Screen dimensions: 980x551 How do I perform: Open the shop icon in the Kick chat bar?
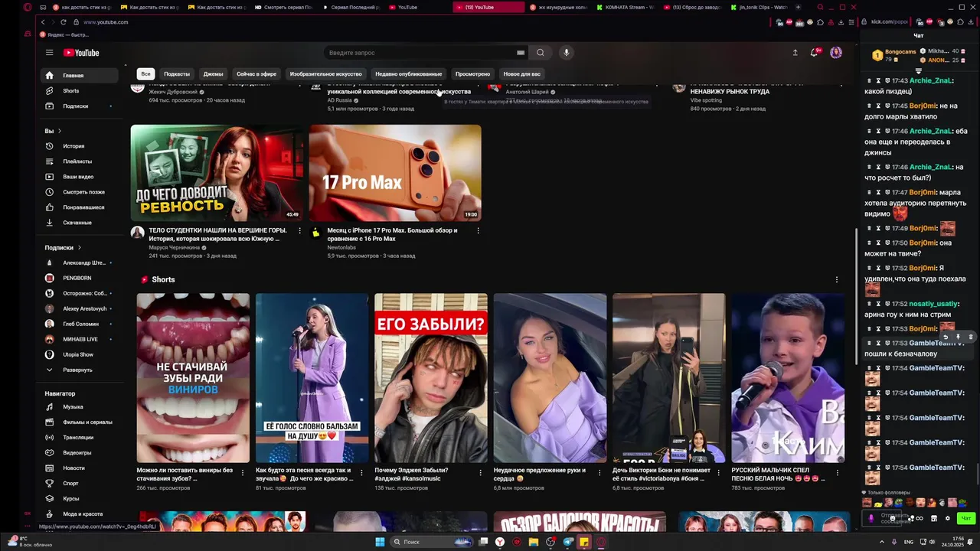(933, 518)
